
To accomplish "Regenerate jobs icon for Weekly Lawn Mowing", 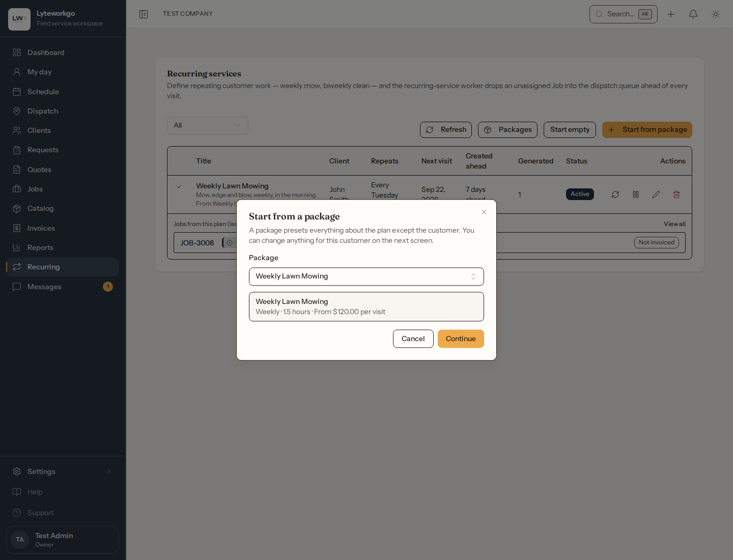I will pyautogui.click(x=615, y=194).
